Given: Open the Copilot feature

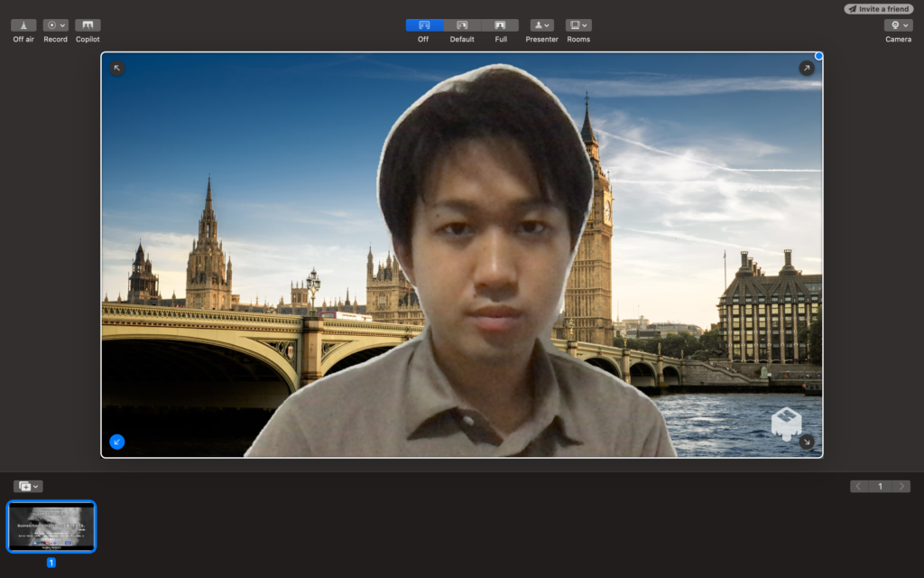Looking at the screenshot, I should click(88, 25).
